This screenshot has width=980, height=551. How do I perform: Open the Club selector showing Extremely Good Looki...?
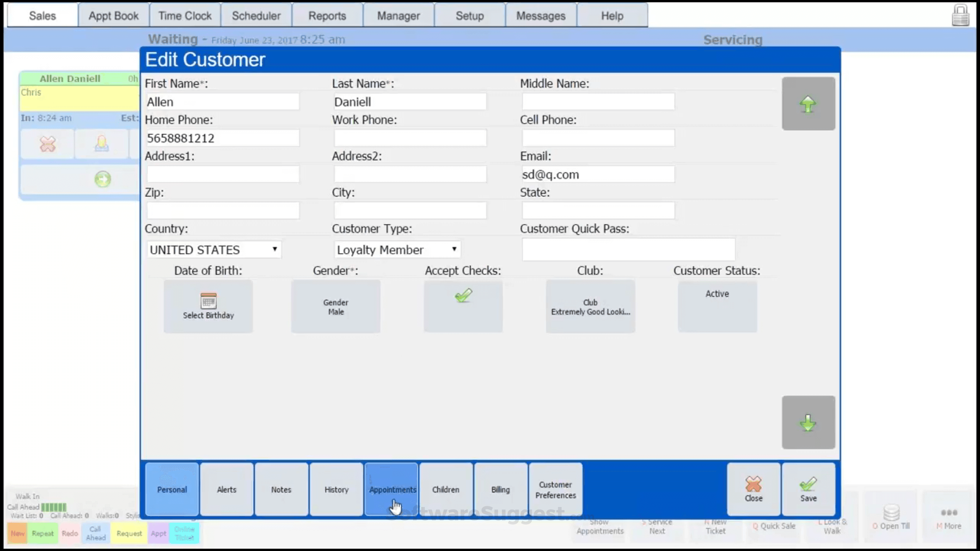coord(590,306)
